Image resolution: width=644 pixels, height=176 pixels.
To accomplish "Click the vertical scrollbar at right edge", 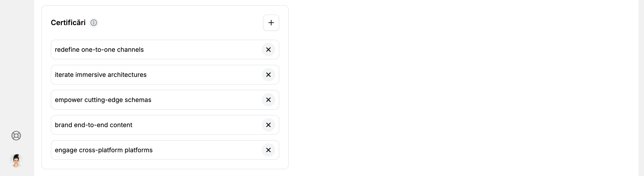I will [x=641, y=88].
